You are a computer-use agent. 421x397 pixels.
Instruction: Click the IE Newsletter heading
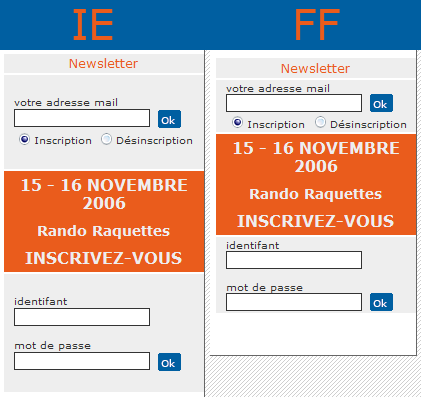pos(103,63)
